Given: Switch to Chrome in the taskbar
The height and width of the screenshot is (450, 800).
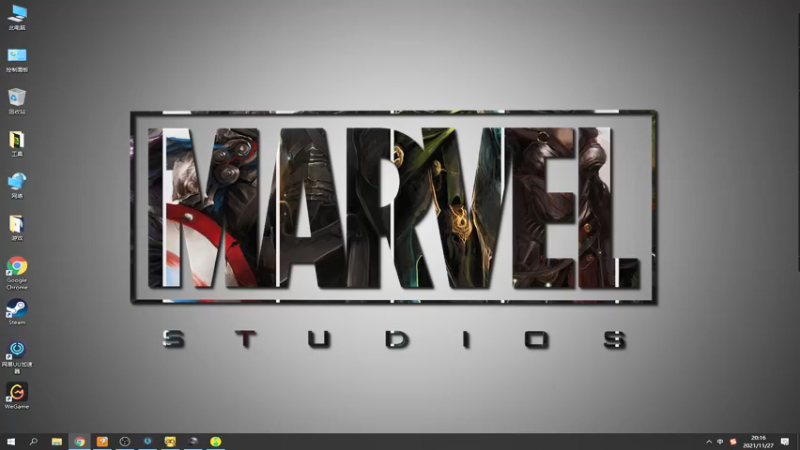Looking at the screenshot, I should 79,441.
